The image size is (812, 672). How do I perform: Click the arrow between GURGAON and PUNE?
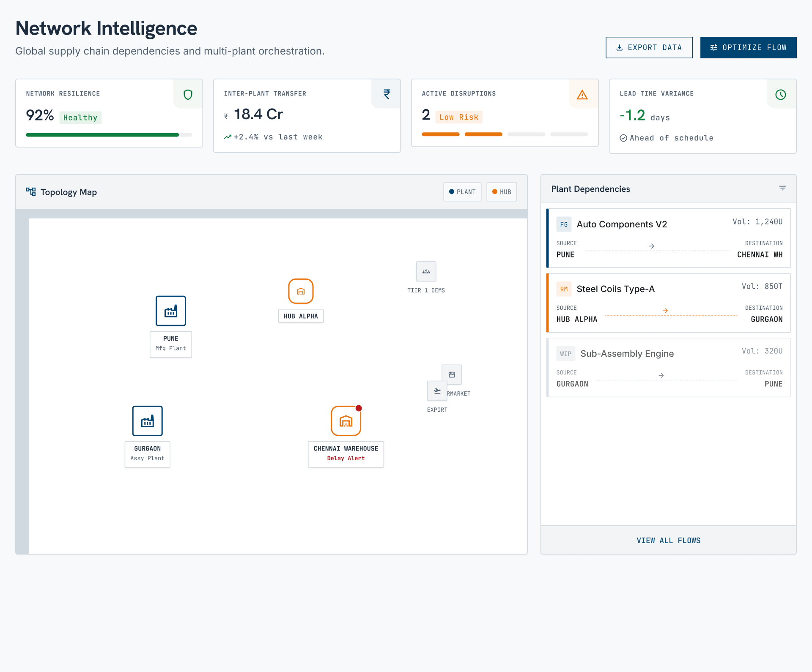tap(661, 375)
